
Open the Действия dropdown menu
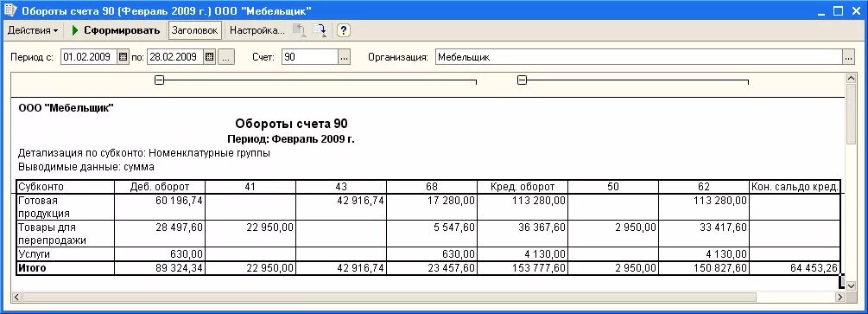(x=33, y=30)
